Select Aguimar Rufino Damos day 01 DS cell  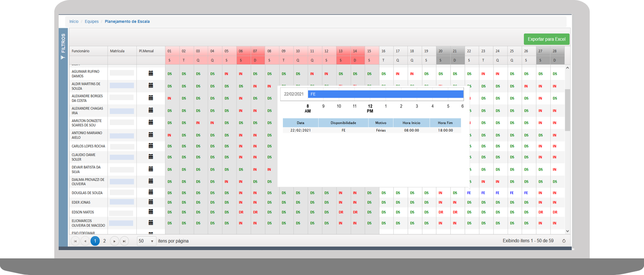(170, 74)
